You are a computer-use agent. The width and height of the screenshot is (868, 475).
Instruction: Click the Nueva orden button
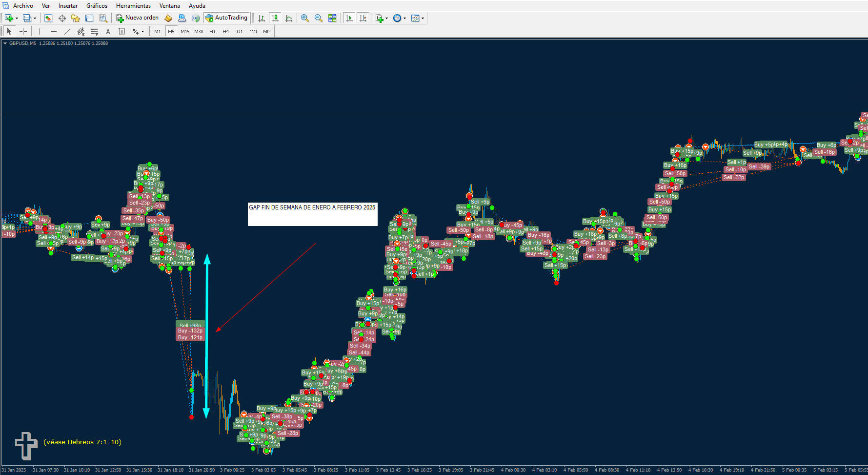(x=137, y=18)
